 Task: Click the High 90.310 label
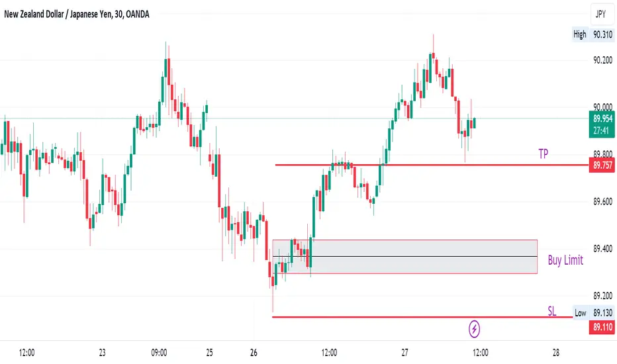coord(593,34)
